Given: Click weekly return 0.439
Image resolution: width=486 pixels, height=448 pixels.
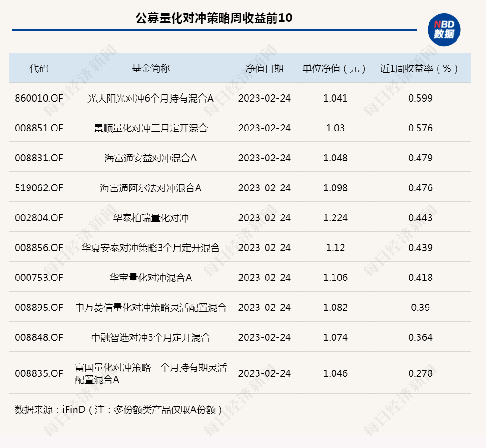Looking at the screenshot, I should pyautogui.click(x=420, y=248).
